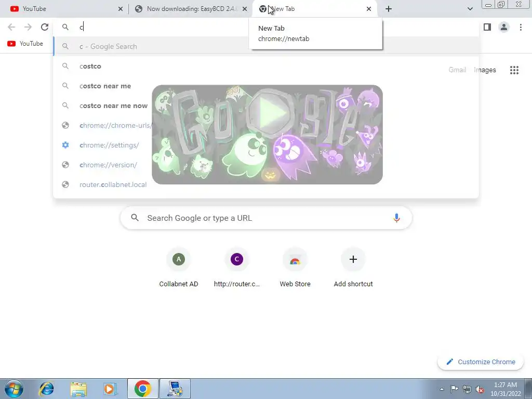Screen dimensions: 532x399
Task: Open Chrome's three-dot menu
Action: [521, 27]
